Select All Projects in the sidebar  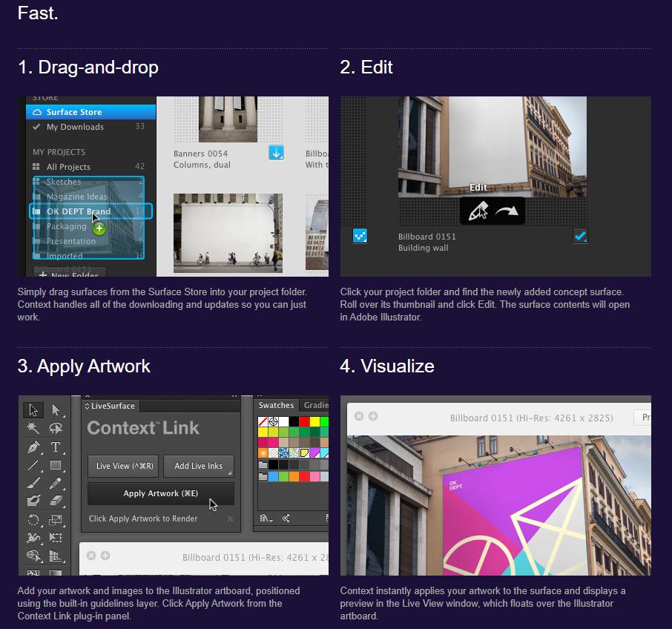point(90,167)
